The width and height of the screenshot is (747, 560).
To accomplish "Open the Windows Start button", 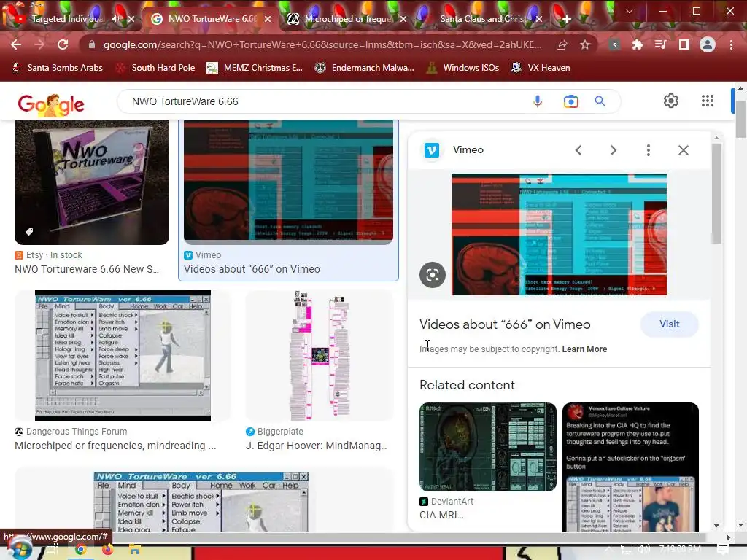I will pos(19,548).
